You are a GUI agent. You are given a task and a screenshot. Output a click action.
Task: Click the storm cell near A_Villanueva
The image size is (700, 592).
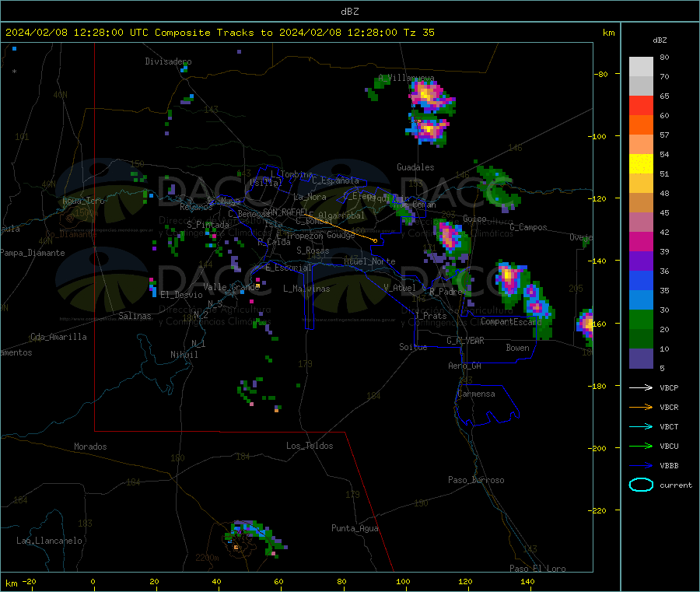coord(430,96)
